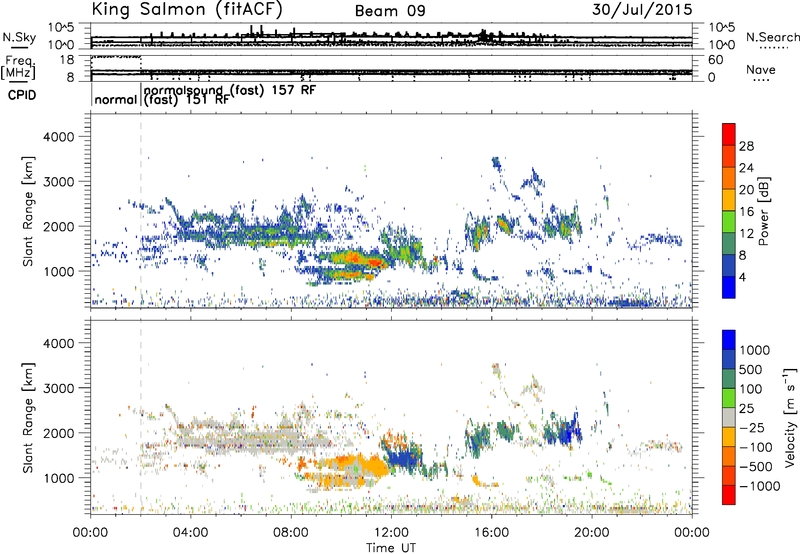Select the 'normal' CPID mode text
800x554 pixels.
coord(116,99)
